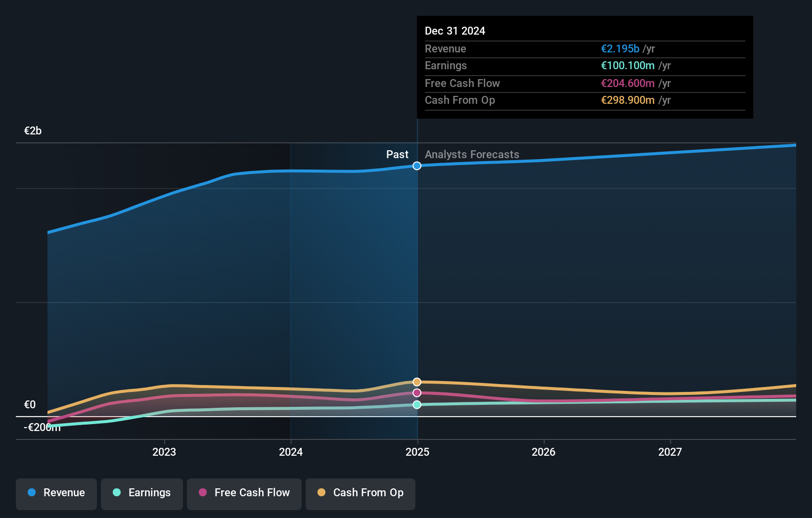Image resolution: width=812 pixels, height=518 pixels.
Task: Select the 2023 x-axis label
Action: point(164,452)
